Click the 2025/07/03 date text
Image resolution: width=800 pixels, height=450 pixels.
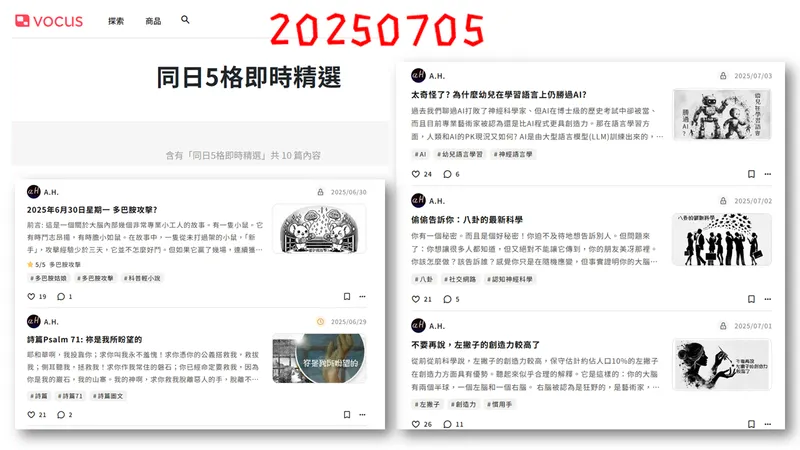[x=753, y=76]
